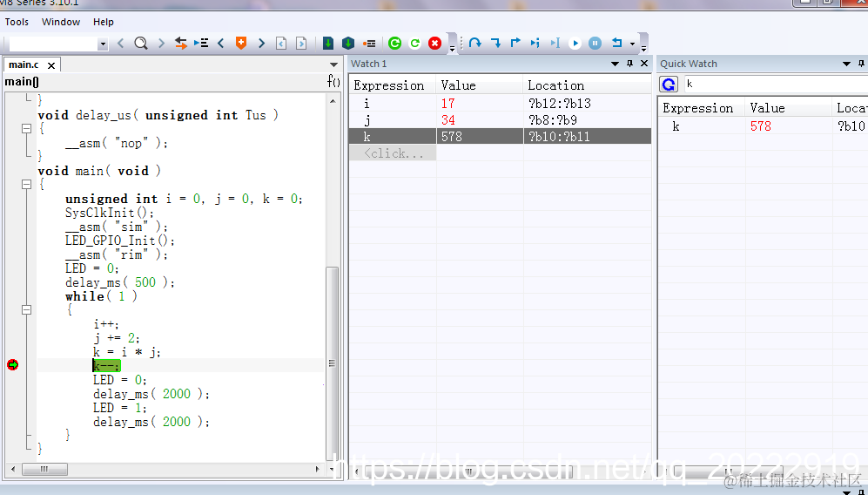Click the Navigate Forward page icon
Image resolution: width=868 pixels, height=495 pixels.
[x=301, y=44]
